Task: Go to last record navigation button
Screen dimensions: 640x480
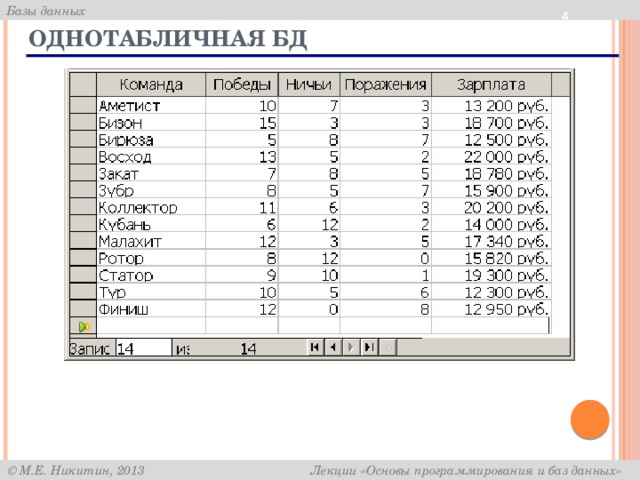Action: tap(369, 347)
